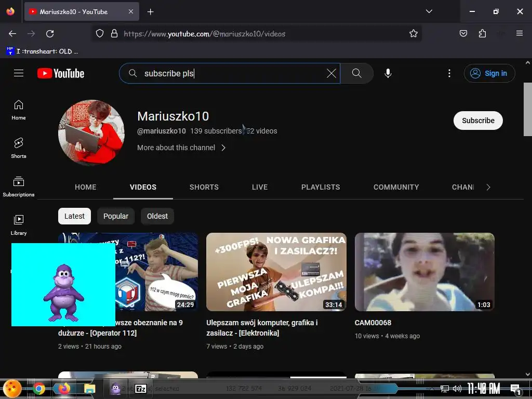Viewport: 532px width, 399px height.
Task: Go back with the browser back arrow
Action: pyautogui.click(x=12, y=34)
